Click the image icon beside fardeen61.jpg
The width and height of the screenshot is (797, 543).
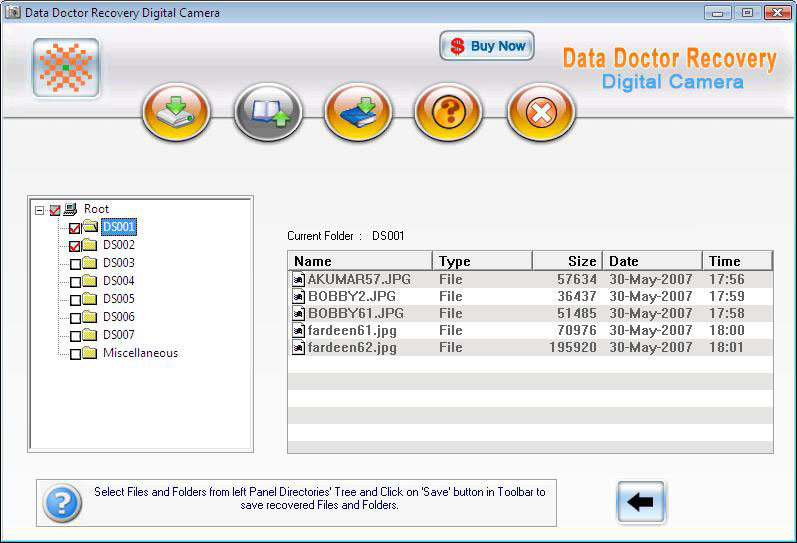(x=299, y=330)
